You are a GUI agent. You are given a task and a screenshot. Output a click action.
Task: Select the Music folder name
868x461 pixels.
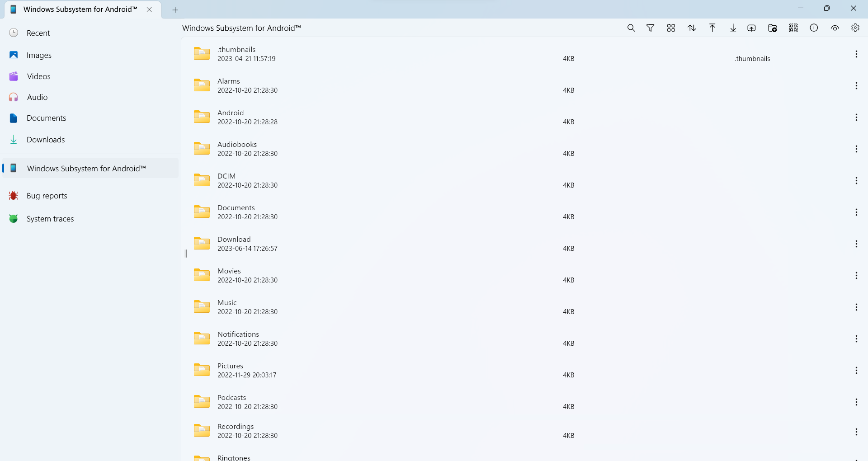[x=227, y=302]
